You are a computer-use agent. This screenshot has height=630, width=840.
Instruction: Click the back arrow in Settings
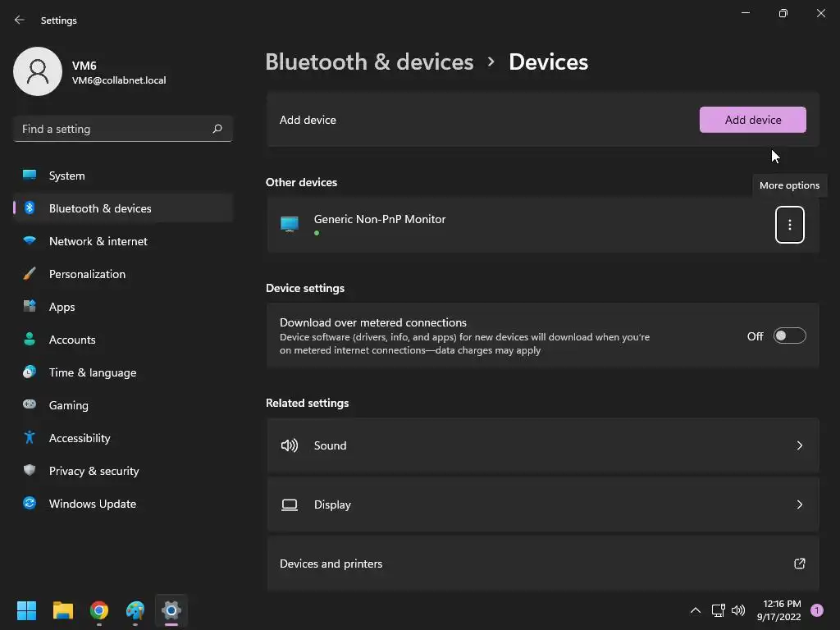click(x=20, y=20)
